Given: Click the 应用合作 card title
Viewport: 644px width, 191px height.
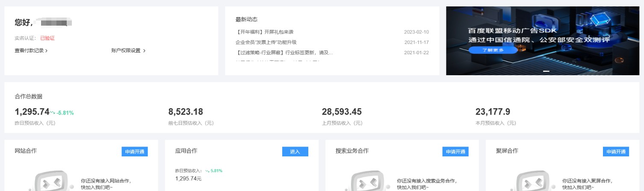Looking at the screenshot, I should [x=186, y=151].
